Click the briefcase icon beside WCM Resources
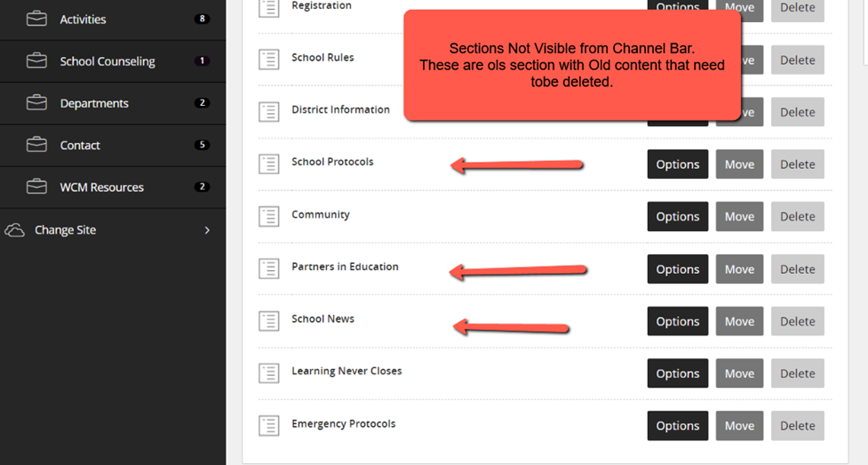The width and height of the screenshot is (868, 465). pyautogui.click(x=36, y=187)
